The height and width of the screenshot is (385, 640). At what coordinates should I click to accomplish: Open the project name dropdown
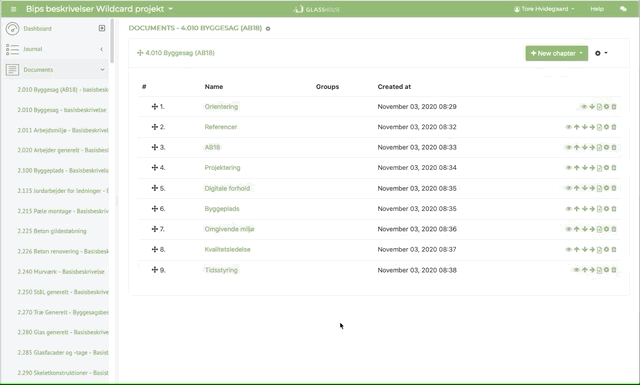[x=99, y=9]
